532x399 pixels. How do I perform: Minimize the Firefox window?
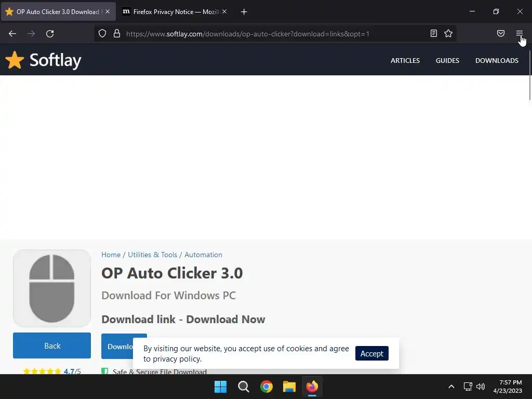[472, 11]
